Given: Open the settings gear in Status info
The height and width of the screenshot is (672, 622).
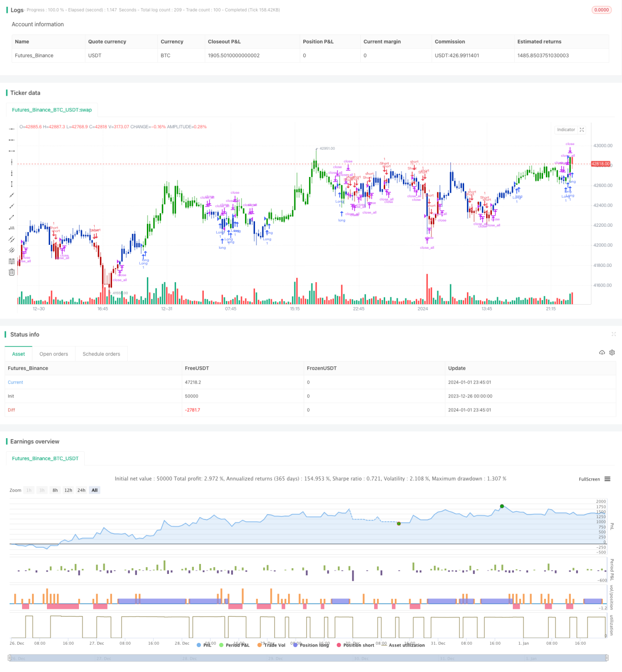Looking at the screenshot, I should click(x=612, y=353).
